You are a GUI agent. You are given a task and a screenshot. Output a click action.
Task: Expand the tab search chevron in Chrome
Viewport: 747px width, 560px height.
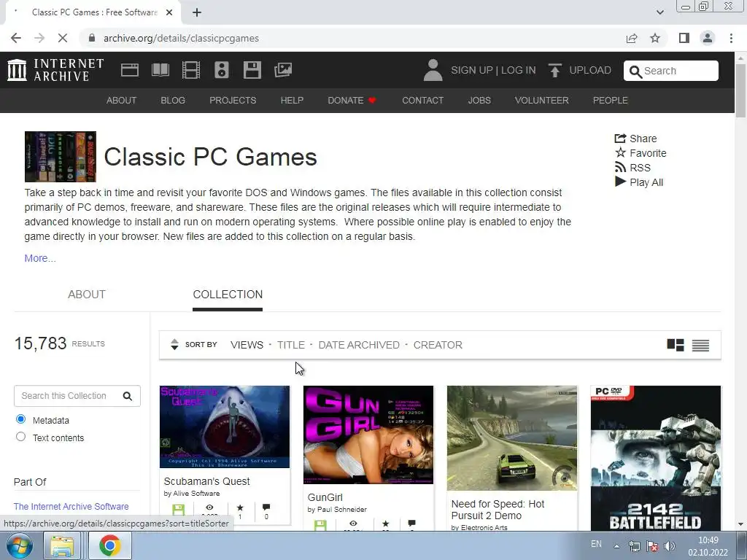click(x=659, y=12)
